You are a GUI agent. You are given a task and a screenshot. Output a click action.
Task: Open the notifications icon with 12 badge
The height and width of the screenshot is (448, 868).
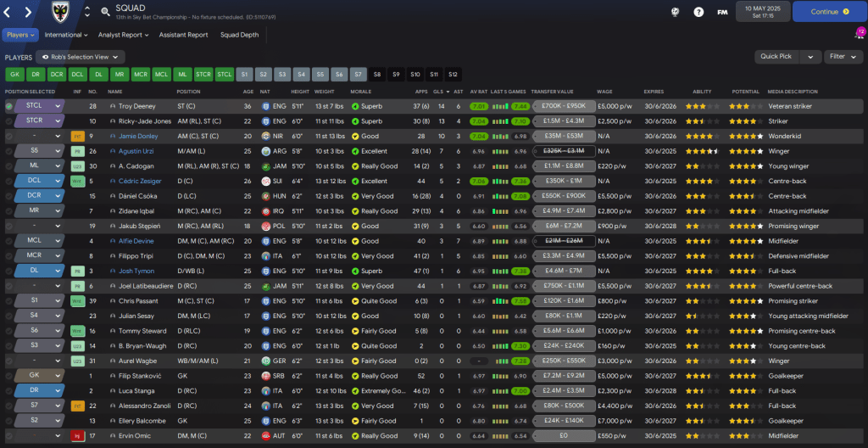857,35
